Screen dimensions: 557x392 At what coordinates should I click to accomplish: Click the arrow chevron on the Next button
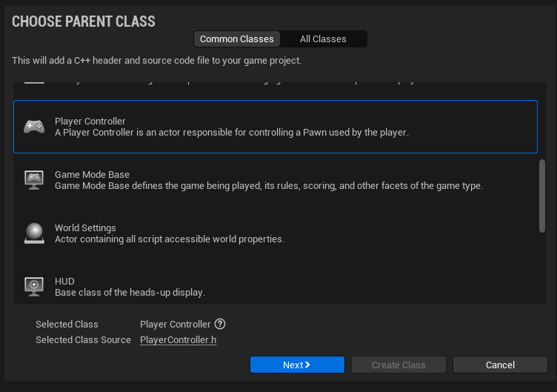[x=307, y=365]
